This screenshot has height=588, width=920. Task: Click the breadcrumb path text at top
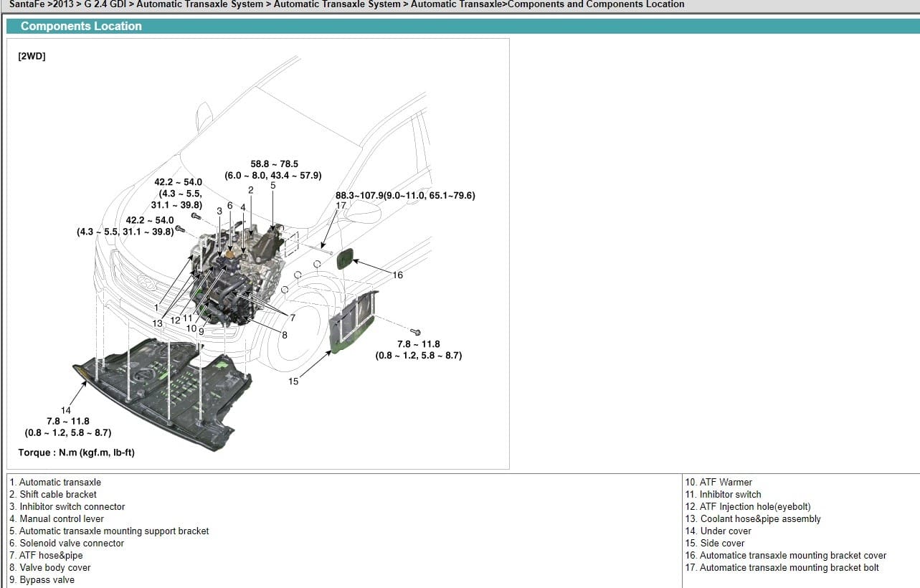347,4
